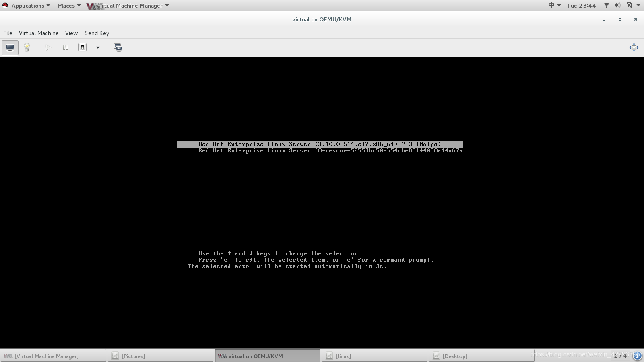Expand shutdown options dropdown arrow
The image size is (644, 362).
click(97, 47)
